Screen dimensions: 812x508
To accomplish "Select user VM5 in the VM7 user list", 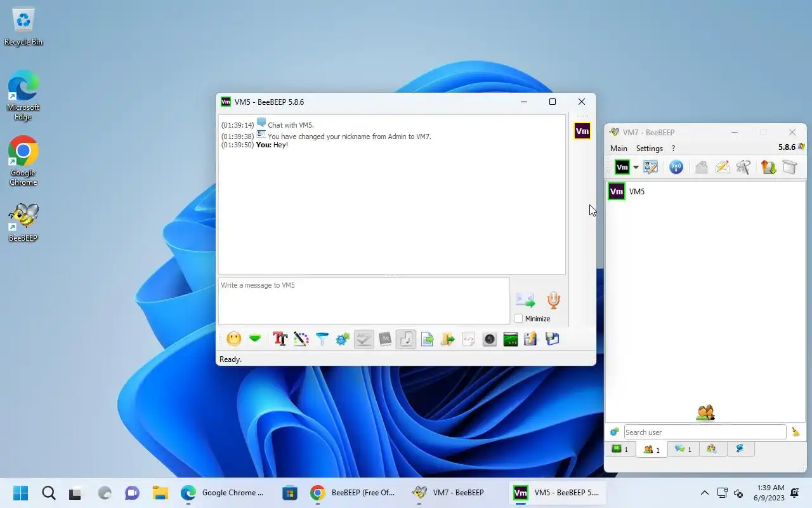I will [x=705, y=191].
